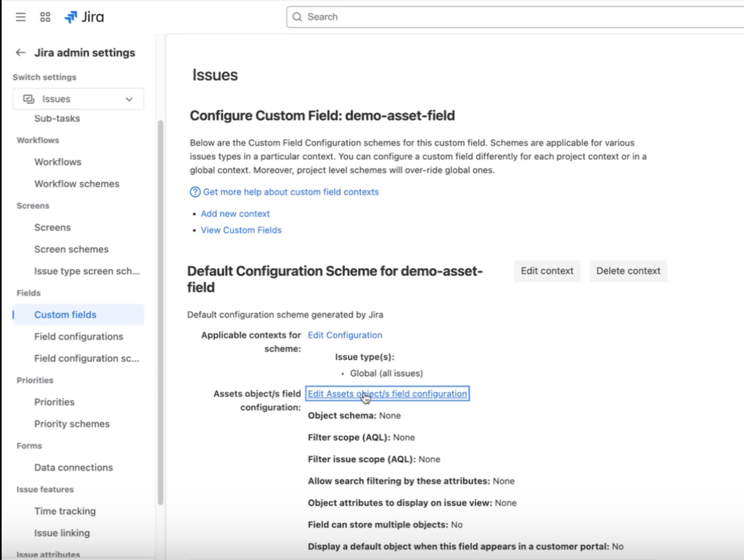The width and height of the screenshot is (744, 560).
Task: Open the navigation hamburger menu
Action: point(20,17)
